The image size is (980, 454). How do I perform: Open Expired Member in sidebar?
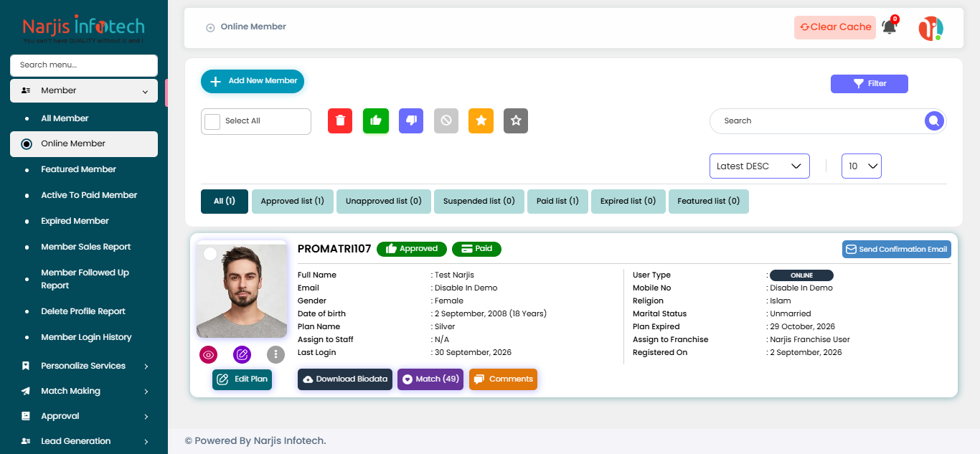[x=75, y=221]
